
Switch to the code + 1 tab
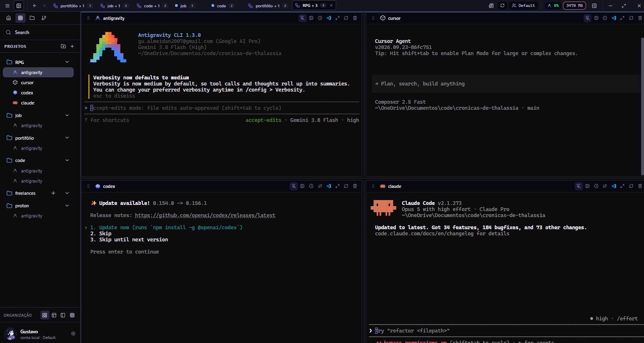pyautogui.click(x=152, y=6)
